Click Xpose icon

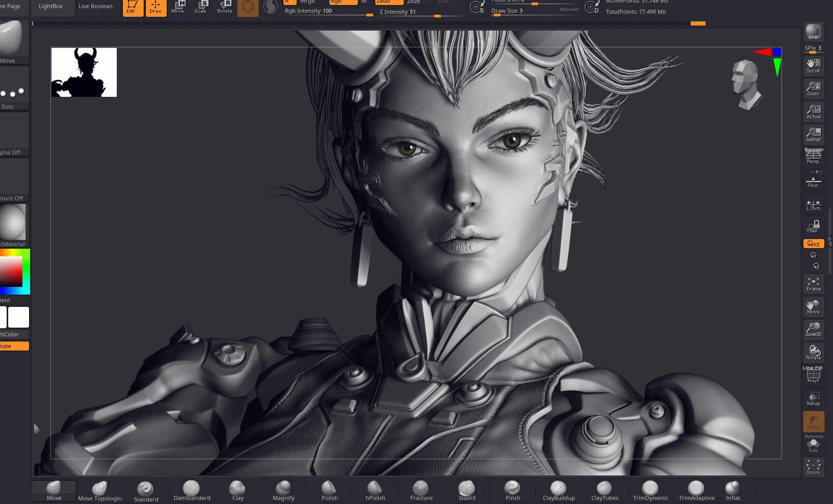coord(813,467)
